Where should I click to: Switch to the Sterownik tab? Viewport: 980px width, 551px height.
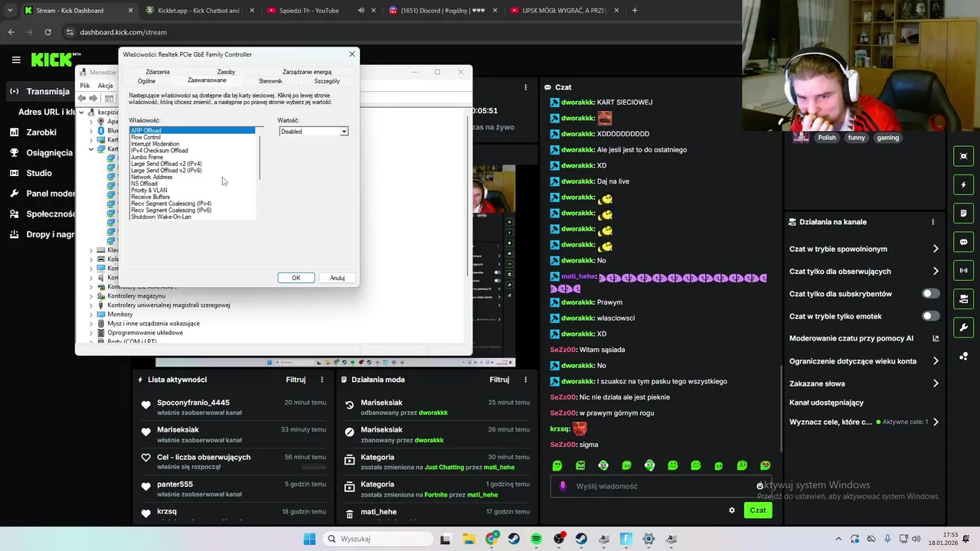tap(270, 81)
